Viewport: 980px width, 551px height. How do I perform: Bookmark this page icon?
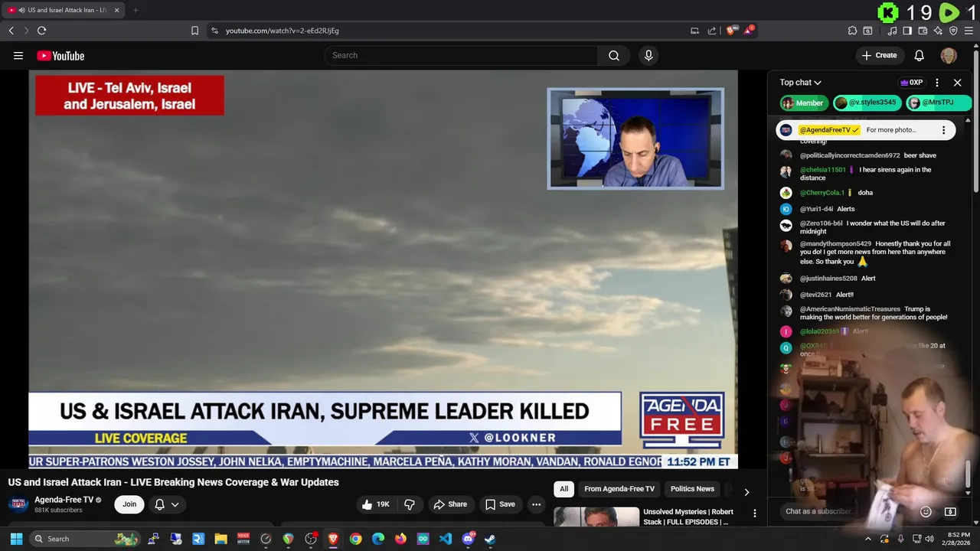pyautogui.click(x=194, y=31)
